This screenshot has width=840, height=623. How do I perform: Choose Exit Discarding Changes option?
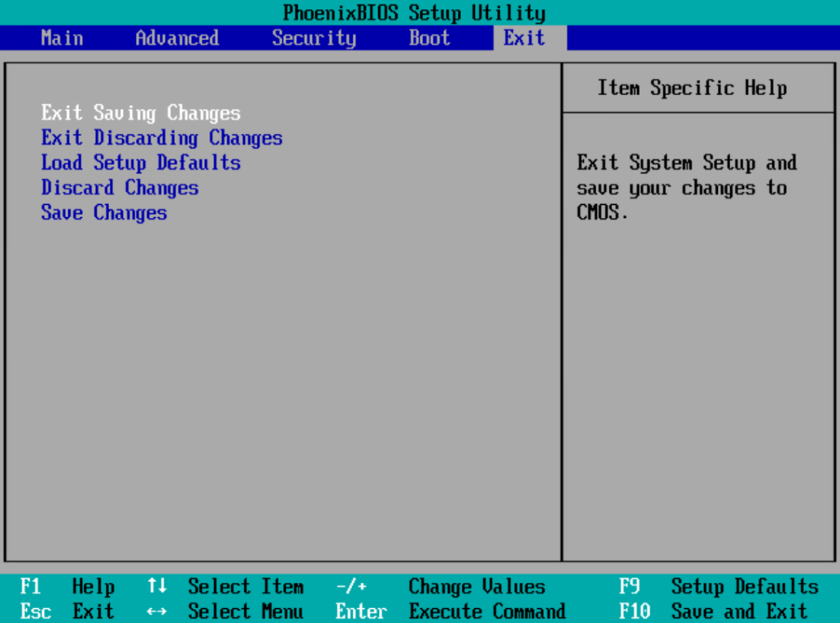point(162,138)
